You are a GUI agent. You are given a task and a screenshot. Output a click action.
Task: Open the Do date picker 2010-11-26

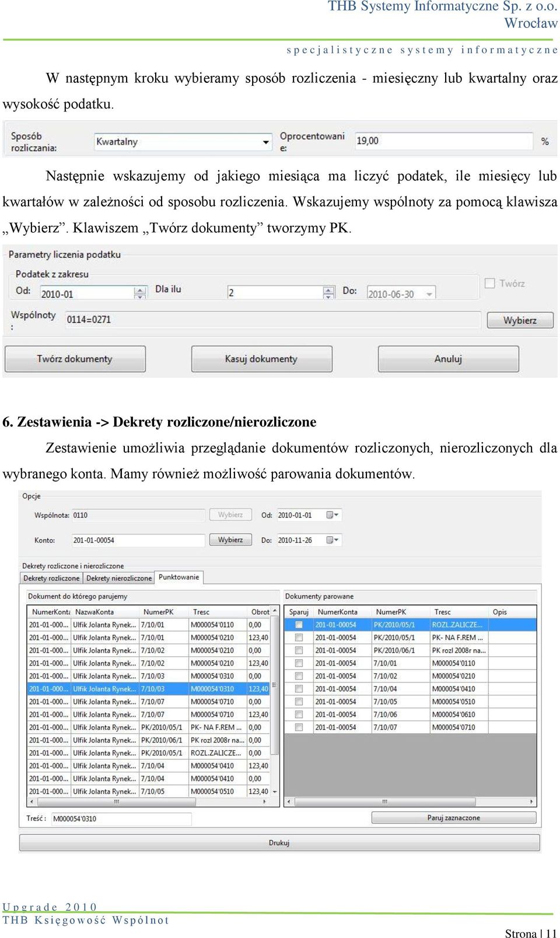[332, 540]
